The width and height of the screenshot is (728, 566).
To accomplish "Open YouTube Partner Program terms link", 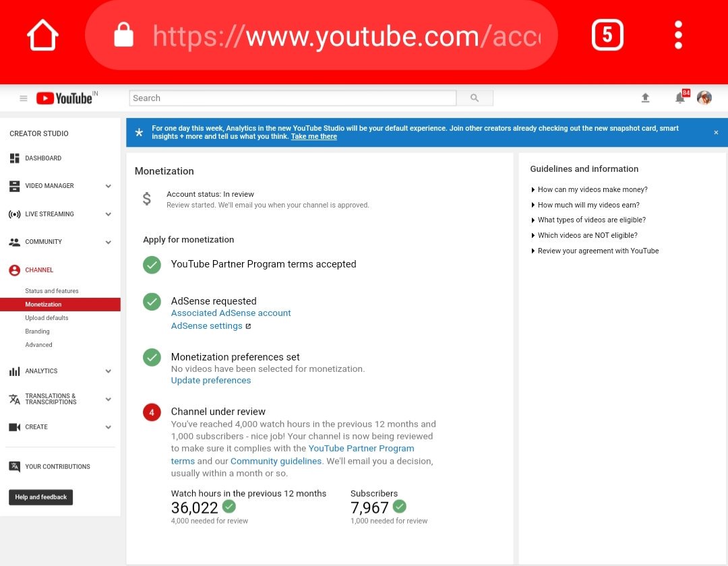I will (x=361, y=449).
